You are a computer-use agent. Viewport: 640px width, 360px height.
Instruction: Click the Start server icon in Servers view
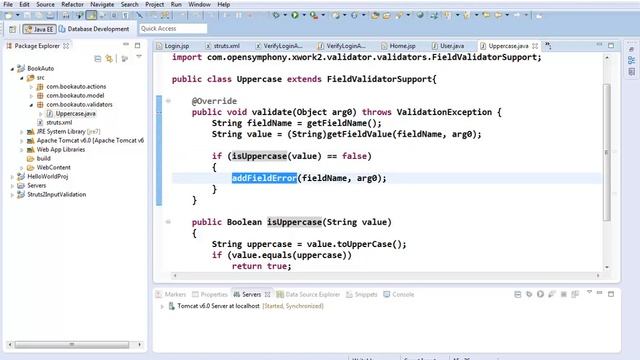[x=540, y=294]
